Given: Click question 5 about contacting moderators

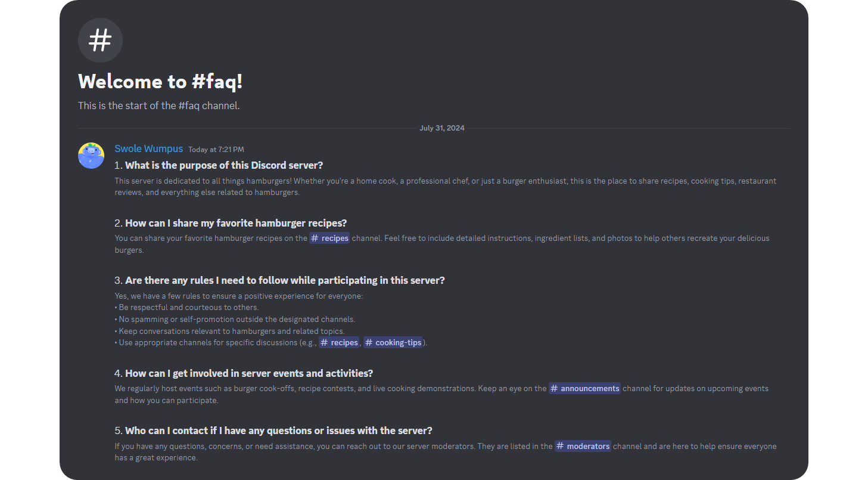Looking at the screenshot, I should pos(273,430).
